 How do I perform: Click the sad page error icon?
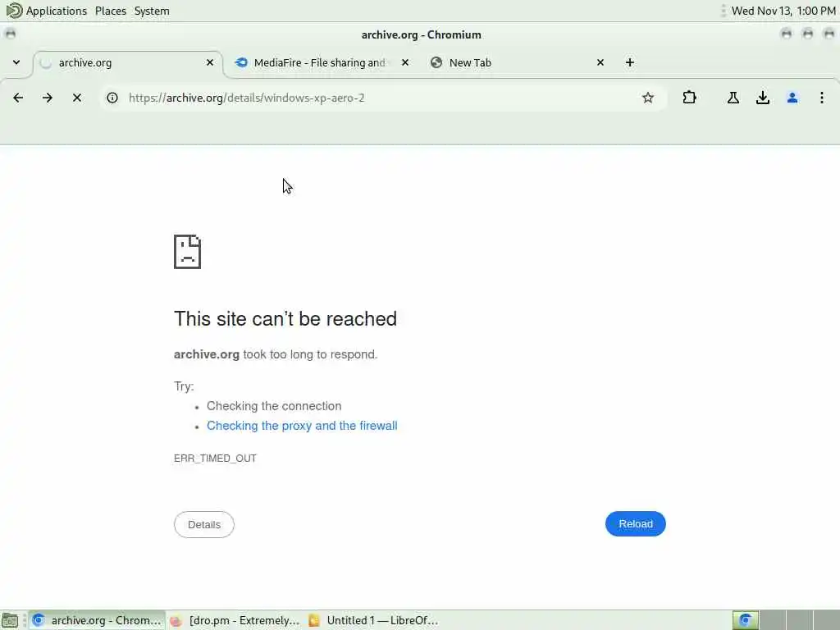click(x=188, y=252)
